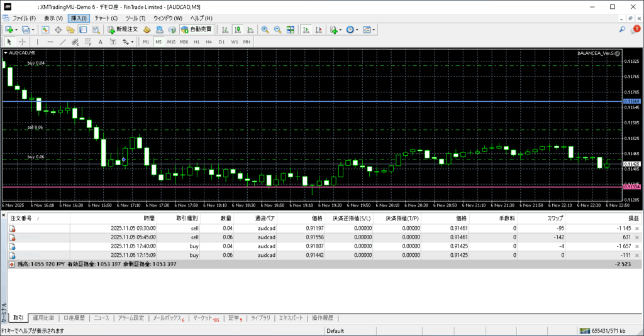The width and height of the screenshot is (644, 336).
Task: Select the vertical line drawing tool
Action: (36, 42)
